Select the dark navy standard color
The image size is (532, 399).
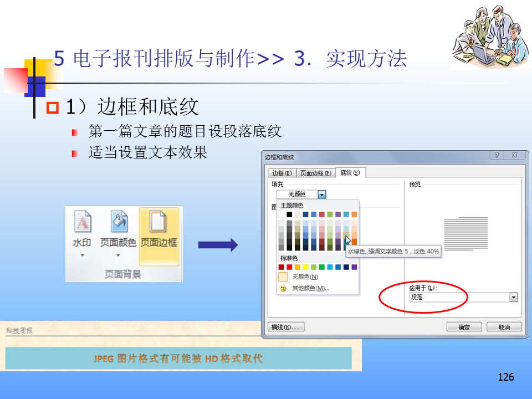[x=346, y=267]
